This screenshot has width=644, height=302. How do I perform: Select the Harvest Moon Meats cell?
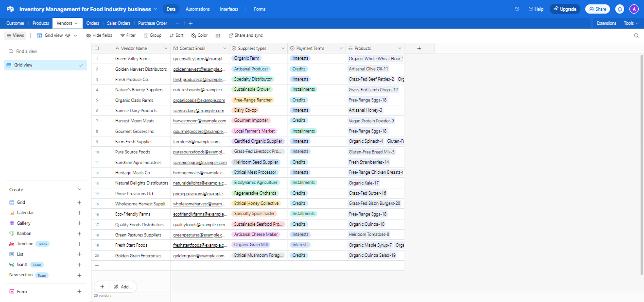tap(135, 120)
